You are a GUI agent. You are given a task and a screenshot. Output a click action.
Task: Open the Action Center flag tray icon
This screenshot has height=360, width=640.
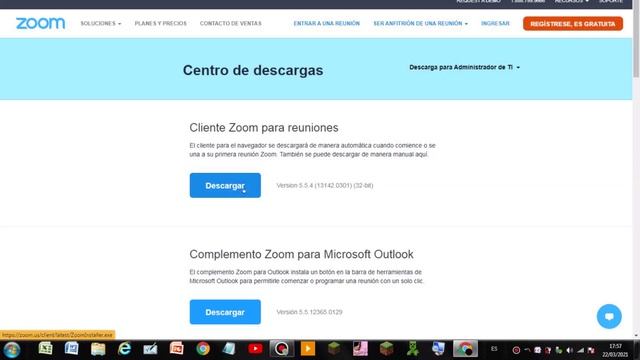pos(591,350)
